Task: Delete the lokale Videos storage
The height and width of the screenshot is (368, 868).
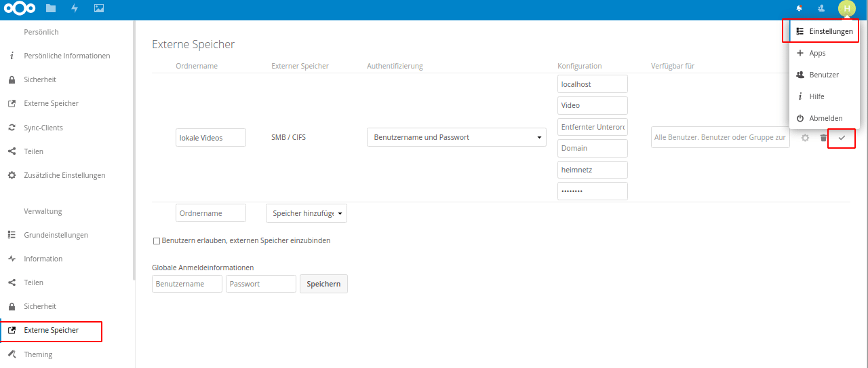Action: (x=823, y=138)
